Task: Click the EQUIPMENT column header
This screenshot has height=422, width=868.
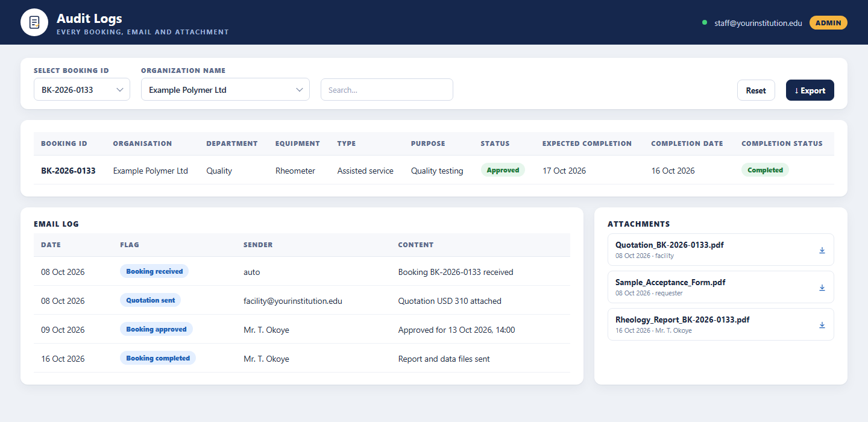Action: pos(298,143)
